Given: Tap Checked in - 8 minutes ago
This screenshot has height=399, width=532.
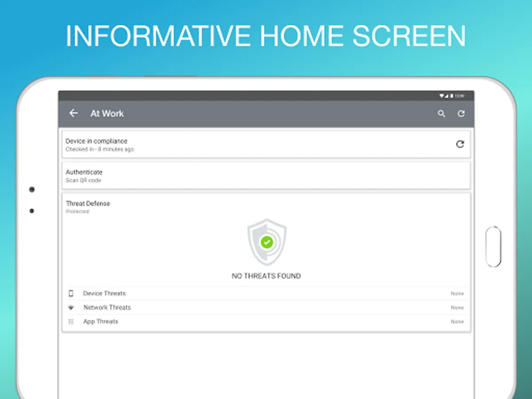Looking at the screenshot, I should click(x=100, y=149).
